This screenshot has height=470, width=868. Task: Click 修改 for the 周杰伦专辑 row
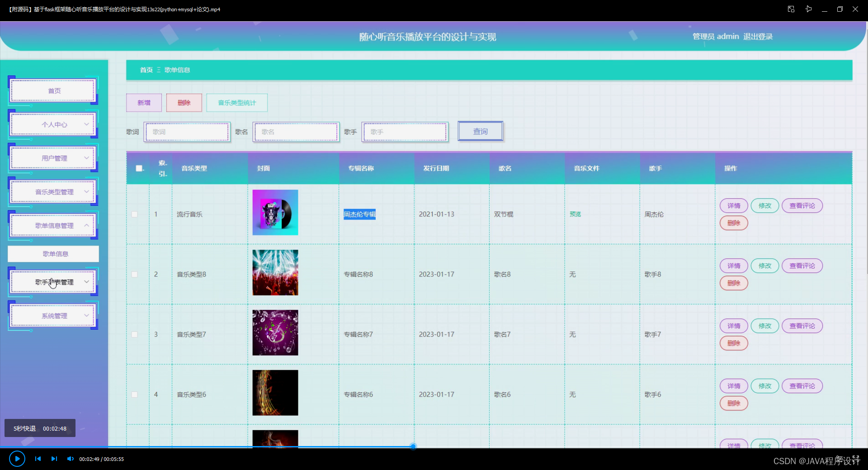click(x=765, y=206)
